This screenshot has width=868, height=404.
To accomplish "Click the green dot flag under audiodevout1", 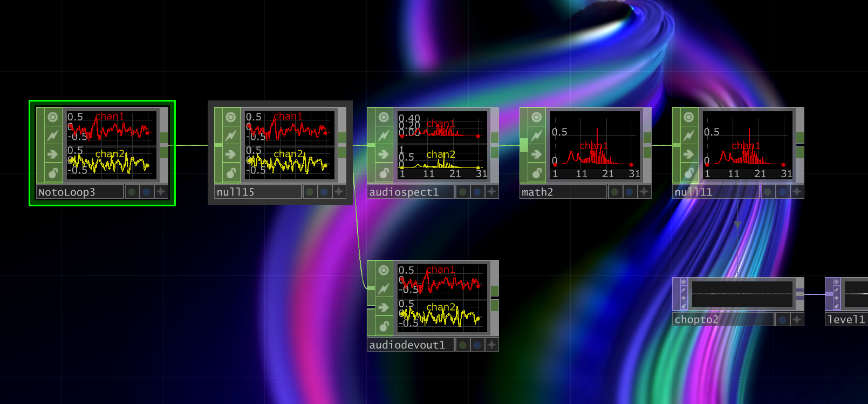I will pos(462,345).
